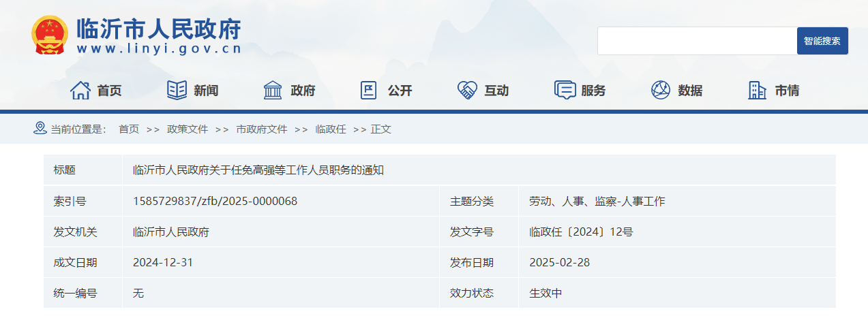Click the 发文机关 row label
The height and width of the screenshot is (316, 868).
(75, 232)
